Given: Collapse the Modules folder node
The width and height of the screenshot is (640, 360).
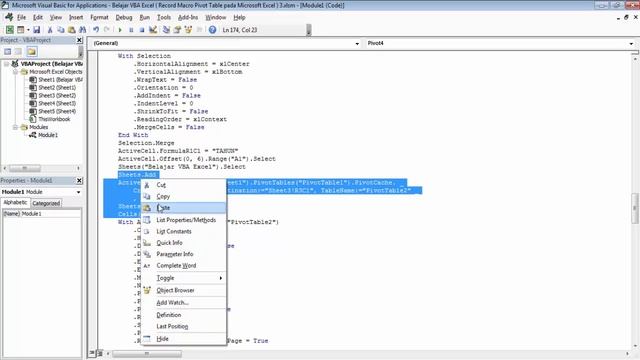Looking at the screenshot, I should (x=16, y=127).
